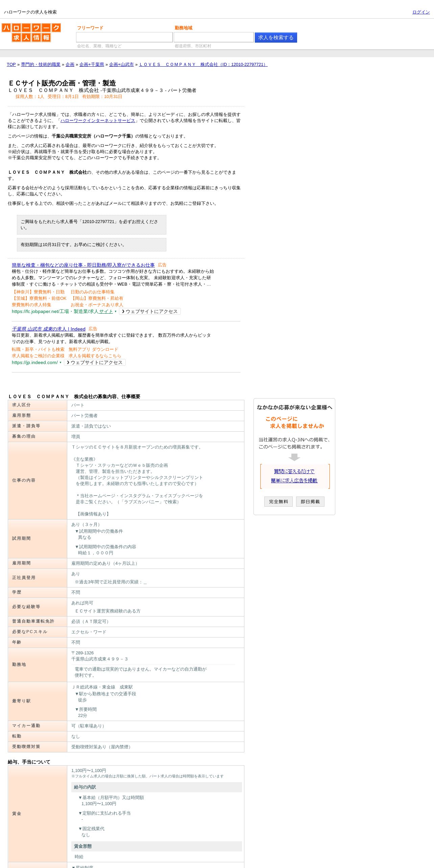Click the 賃金 row label

(x=17, y=814)
